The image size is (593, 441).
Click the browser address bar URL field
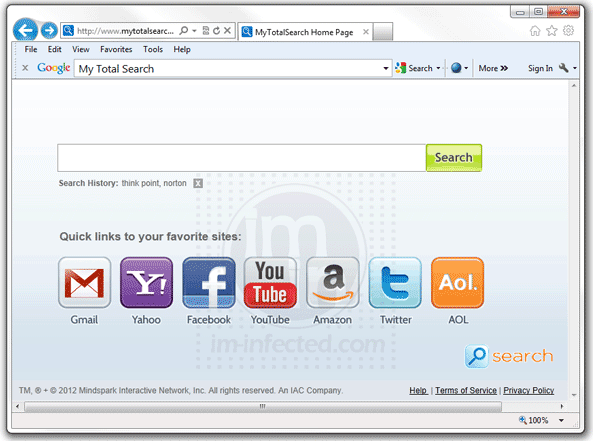125,31
